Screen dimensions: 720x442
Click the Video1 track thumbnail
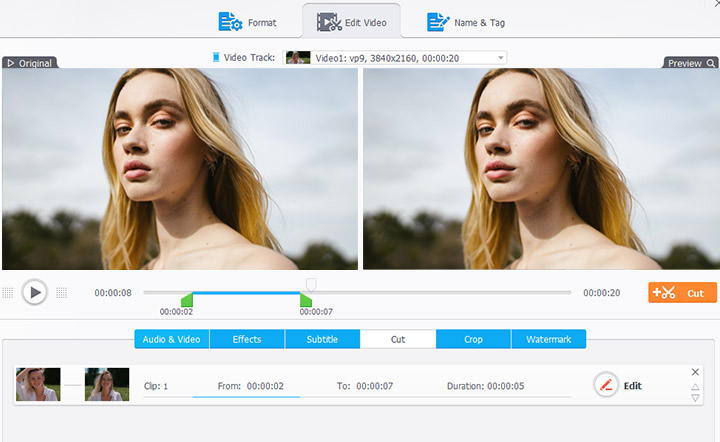click(298, 58)
